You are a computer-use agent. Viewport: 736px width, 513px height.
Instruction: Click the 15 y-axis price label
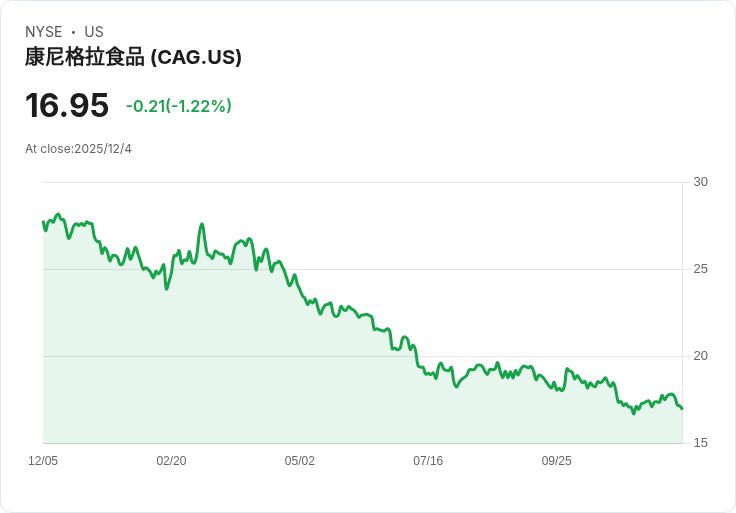pyautogui.click(x=701, y=443)
